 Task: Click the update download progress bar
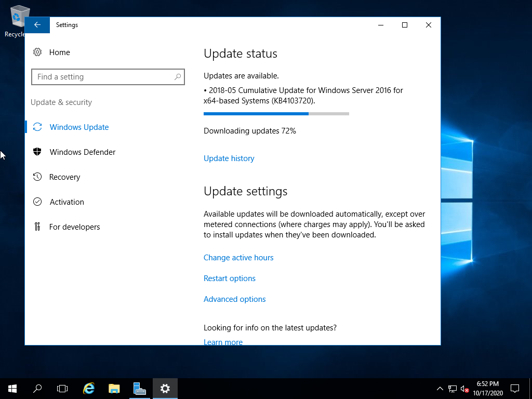tap(276, 114)
